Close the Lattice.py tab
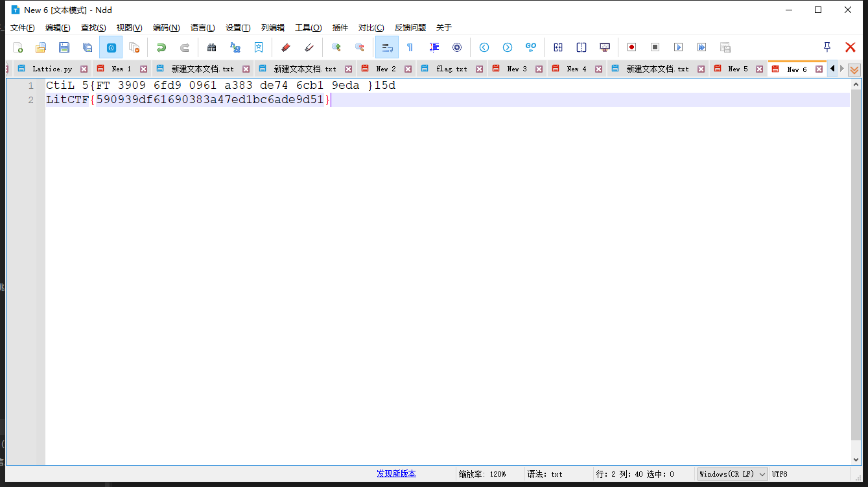Image resolution: width=868 pixels, height=487 pixels. tap(84, 69)
